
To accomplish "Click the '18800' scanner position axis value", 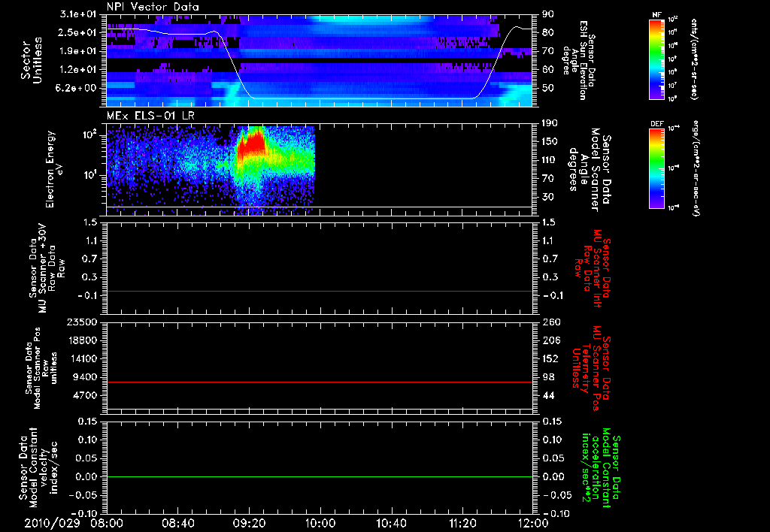I will 82,340.
